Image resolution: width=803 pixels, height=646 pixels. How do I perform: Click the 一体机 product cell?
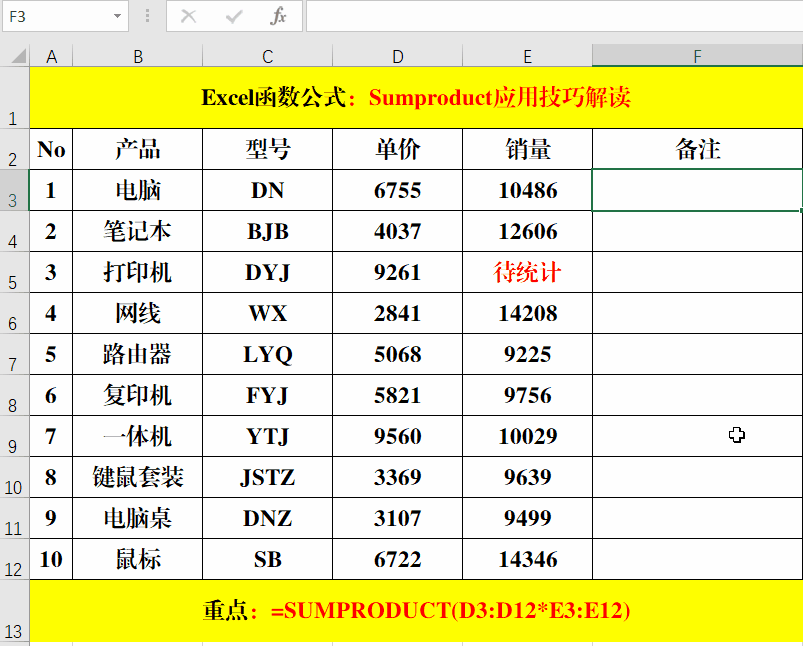(x=138, y=436)
